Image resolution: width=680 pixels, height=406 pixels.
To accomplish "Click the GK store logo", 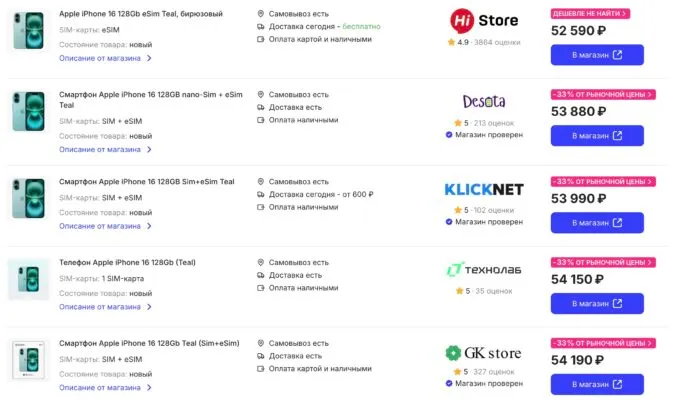I will (x=482, y=352).
